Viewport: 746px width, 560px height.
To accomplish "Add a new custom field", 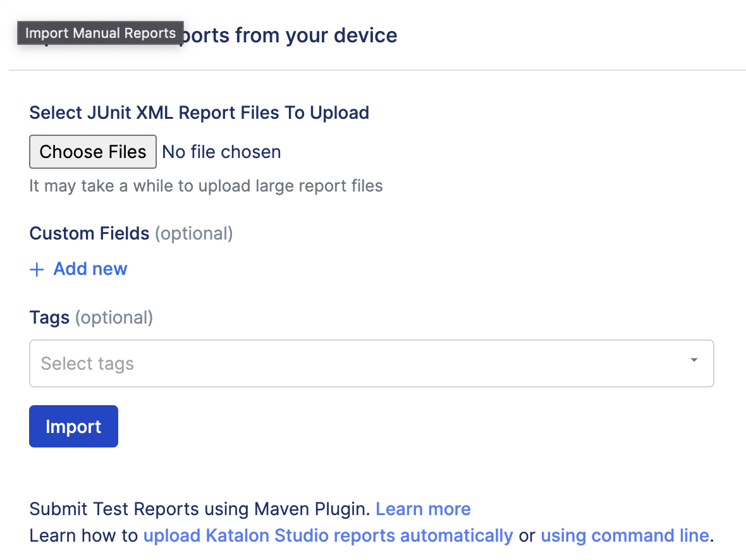I will 90,269.
